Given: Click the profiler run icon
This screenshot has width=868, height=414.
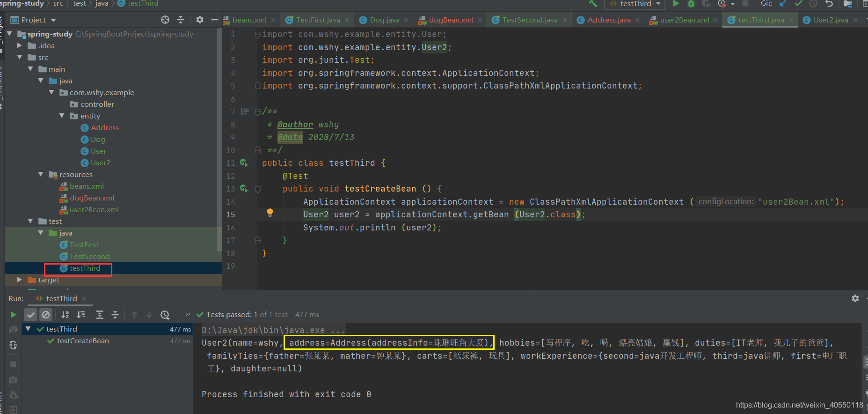Looking at the screenshot, I should pyautogui.click(x=722, y=3).
